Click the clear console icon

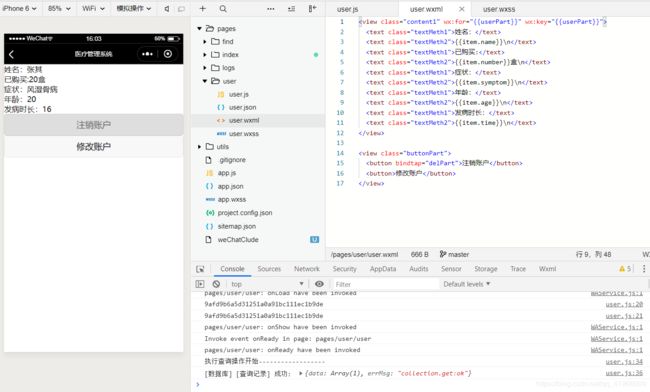click(216, 284)
